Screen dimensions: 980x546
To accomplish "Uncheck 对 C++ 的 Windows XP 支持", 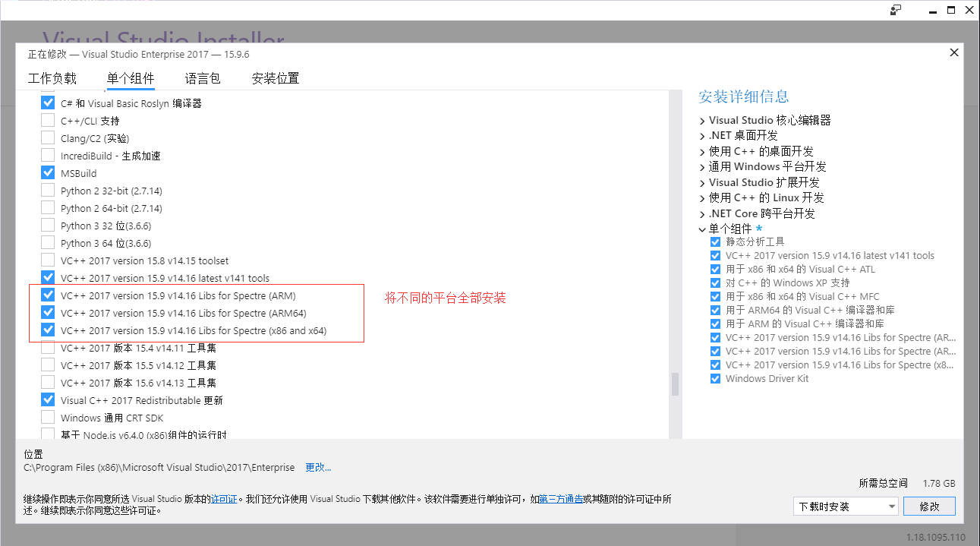I will pos(715,283).
